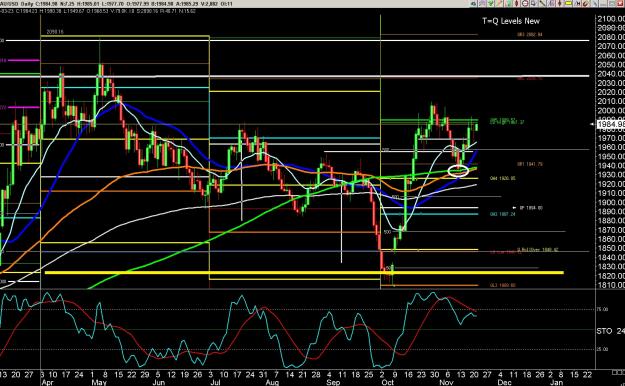625x386 pixels.
Task: Click the Jun month label on time axis
Action: click(x=158, y=382)
